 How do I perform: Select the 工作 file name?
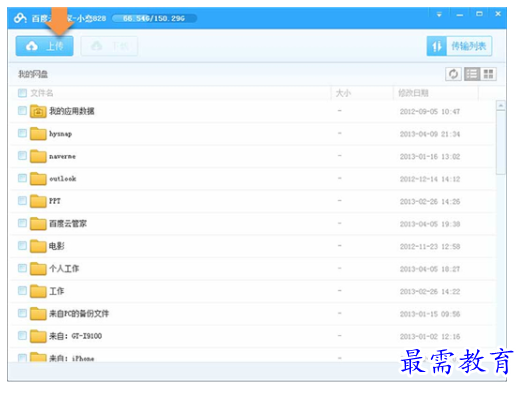(57, 291)
